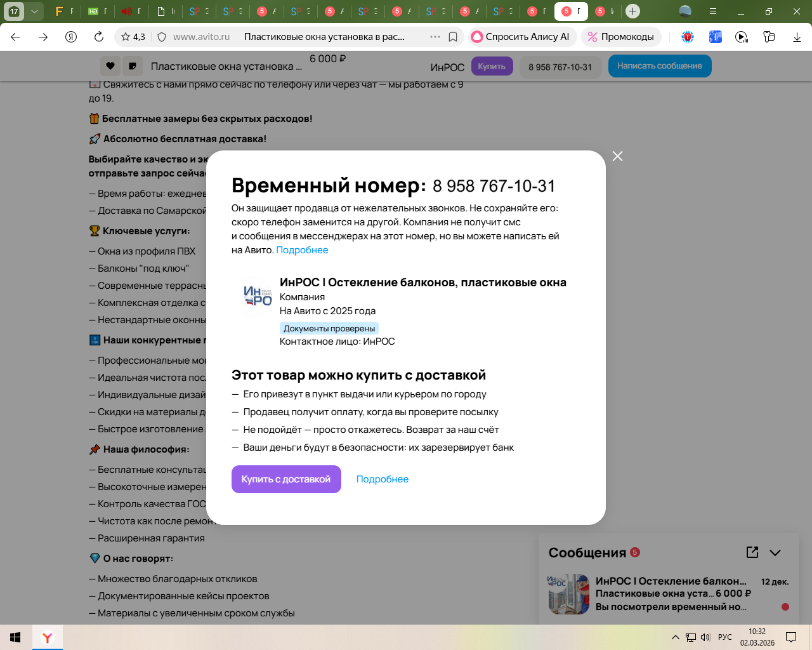Click Подробнее link about temporary number

pyautogui.click(x=302, y=250)
